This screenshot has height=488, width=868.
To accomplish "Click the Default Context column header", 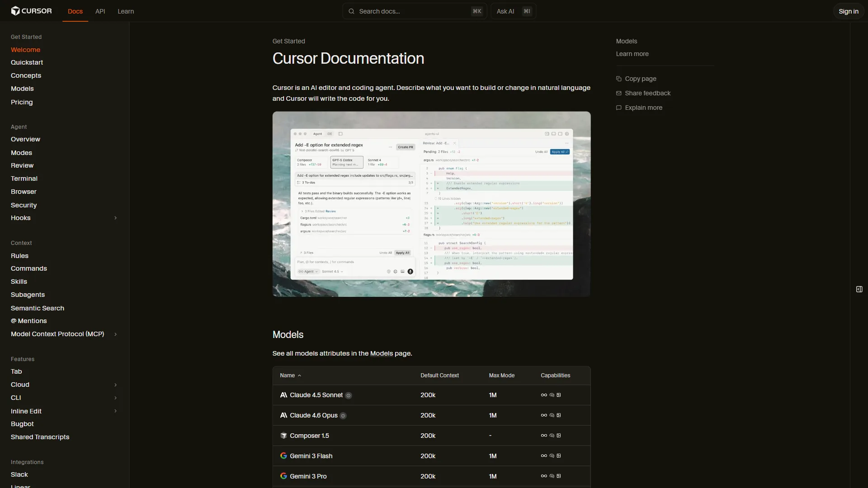I will pos(439,375).
